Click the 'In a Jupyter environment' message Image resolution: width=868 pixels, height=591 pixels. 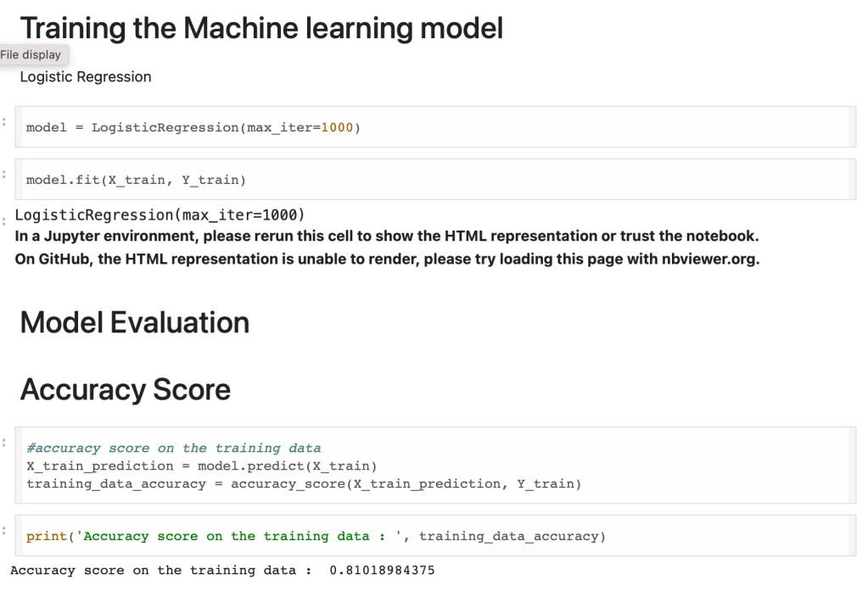386,236
